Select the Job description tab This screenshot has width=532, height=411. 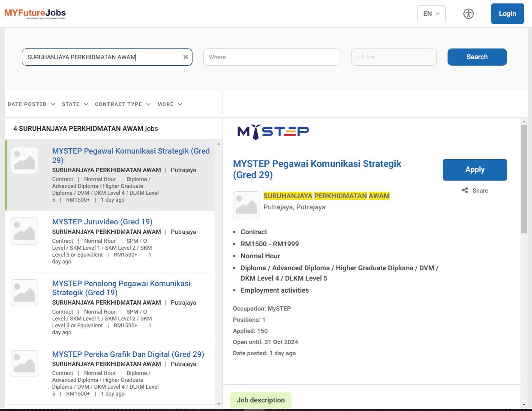(261, 400)
